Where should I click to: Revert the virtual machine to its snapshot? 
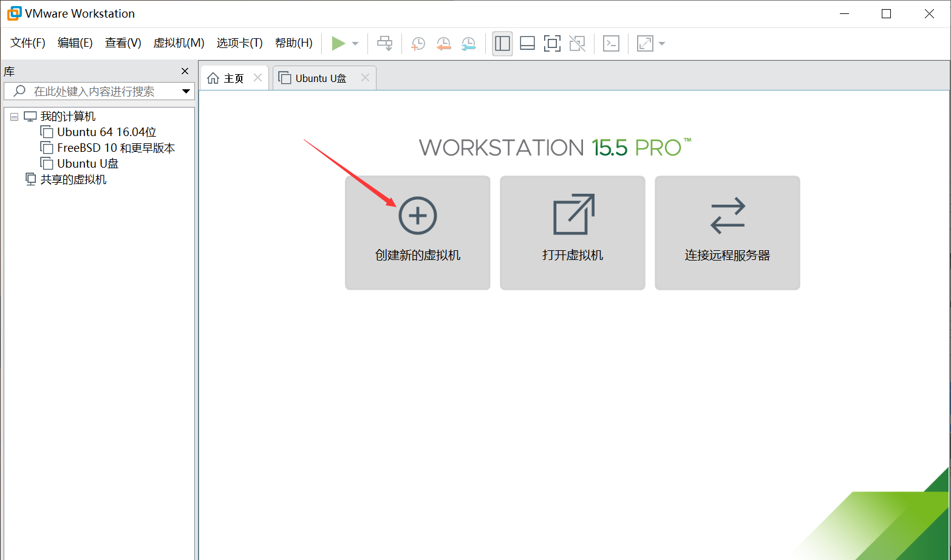click(444, 43)
